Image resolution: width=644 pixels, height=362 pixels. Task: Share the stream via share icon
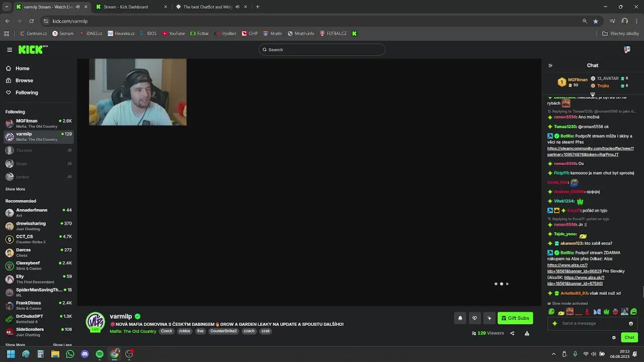pyautogui.click(x=512, y=333)
